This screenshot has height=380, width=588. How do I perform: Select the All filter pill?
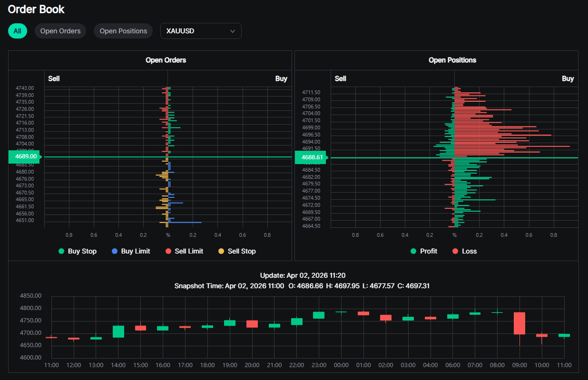click(x=18, y=31)
